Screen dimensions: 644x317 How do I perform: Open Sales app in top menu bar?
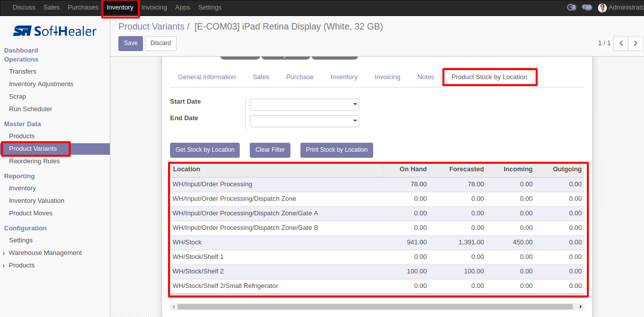52,8
